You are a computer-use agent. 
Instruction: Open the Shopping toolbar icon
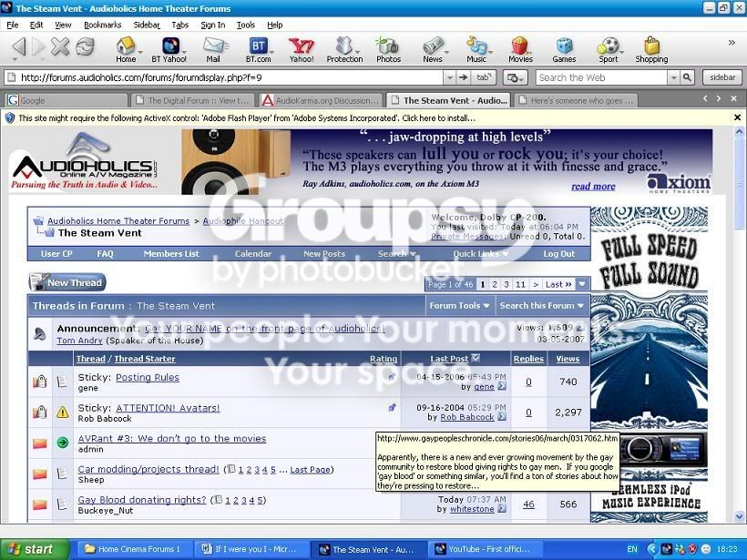651,50
